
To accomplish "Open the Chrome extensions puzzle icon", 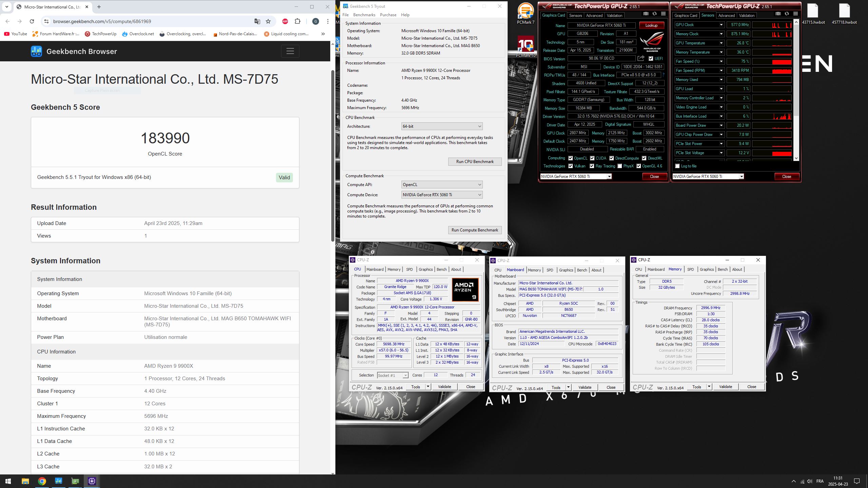I will tap(297, 21).
